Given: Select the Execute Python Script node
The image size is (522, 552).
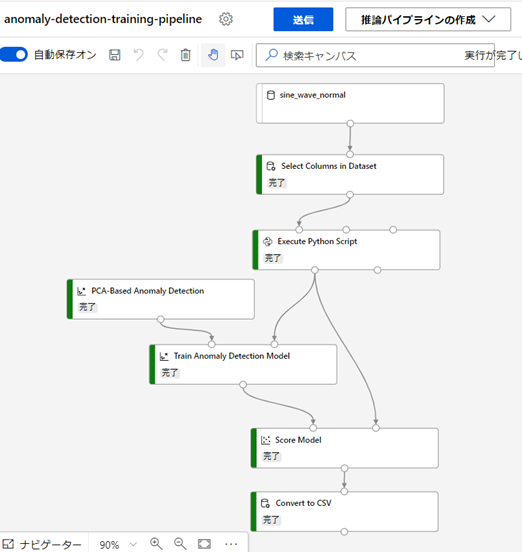Looking at the screenshot, I should click(x=346, y=250).
